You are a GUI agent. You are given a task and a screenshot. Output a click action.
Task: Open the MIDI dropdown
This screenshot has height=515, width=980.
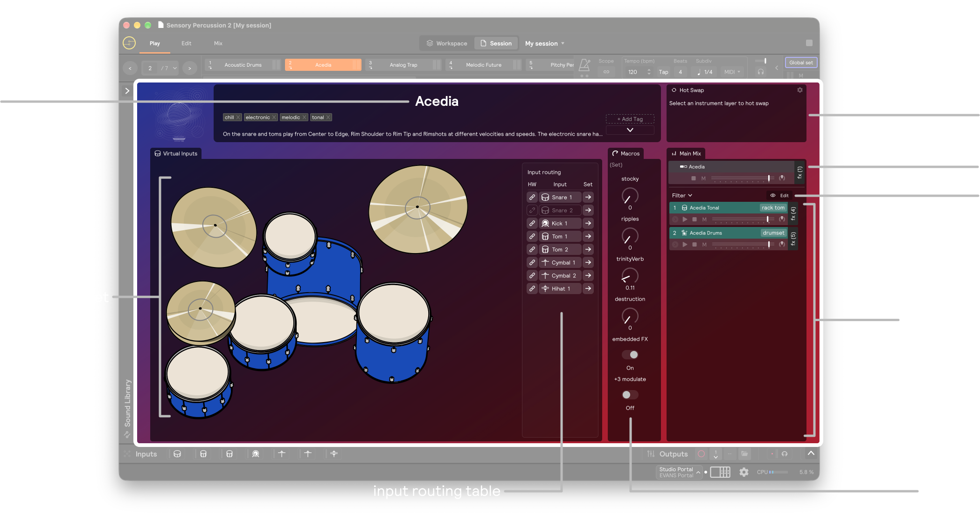(732, 72)
